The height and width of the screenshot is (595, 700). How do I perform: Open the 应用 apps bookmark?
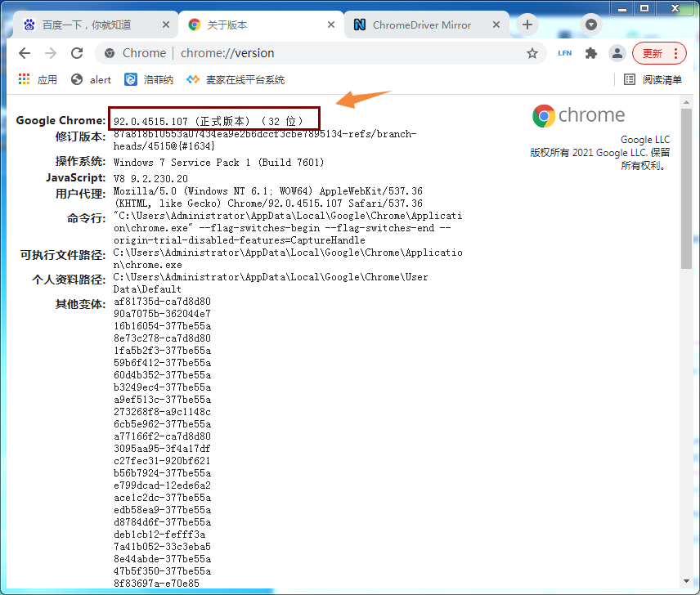38,80
